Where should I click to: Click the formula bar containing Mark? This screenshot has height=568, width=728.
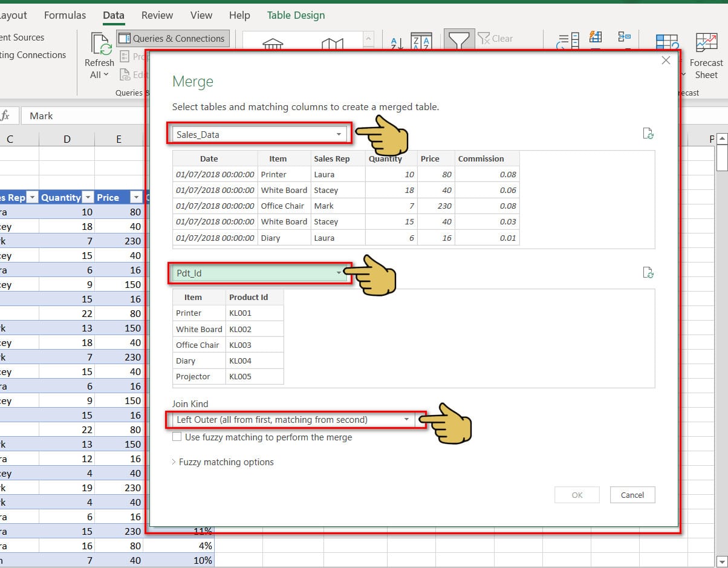85,116
